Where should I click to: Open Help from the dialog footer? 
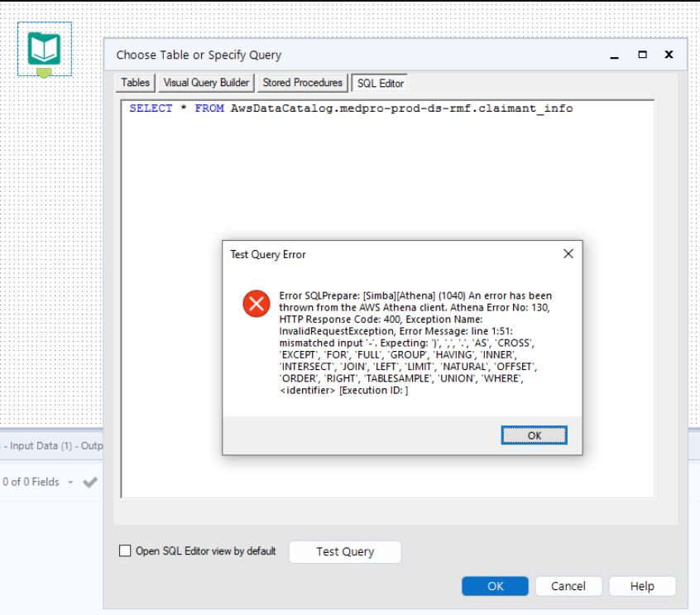(x=642, y=585)
